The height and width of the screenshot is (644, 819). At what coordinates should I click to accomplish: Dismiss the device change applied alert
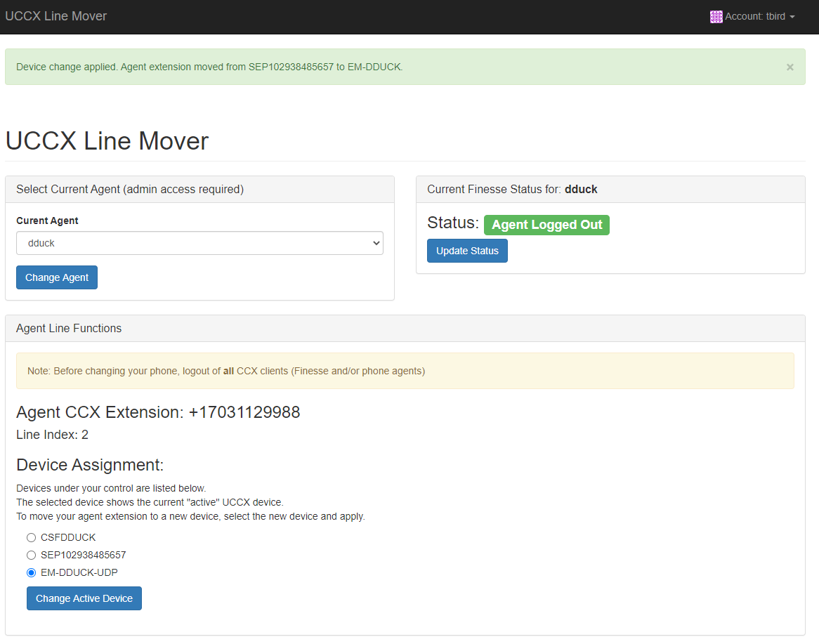[x=789, y=67]
